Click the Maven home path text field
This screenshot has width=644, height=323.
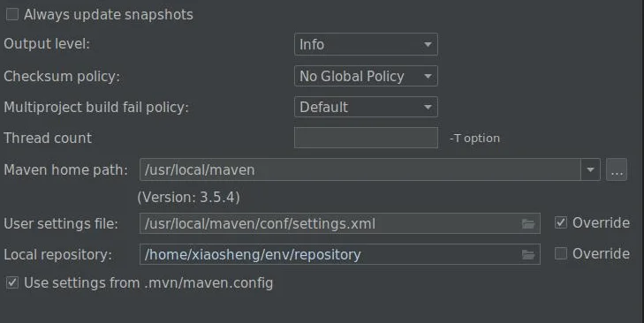pos(360,169)
